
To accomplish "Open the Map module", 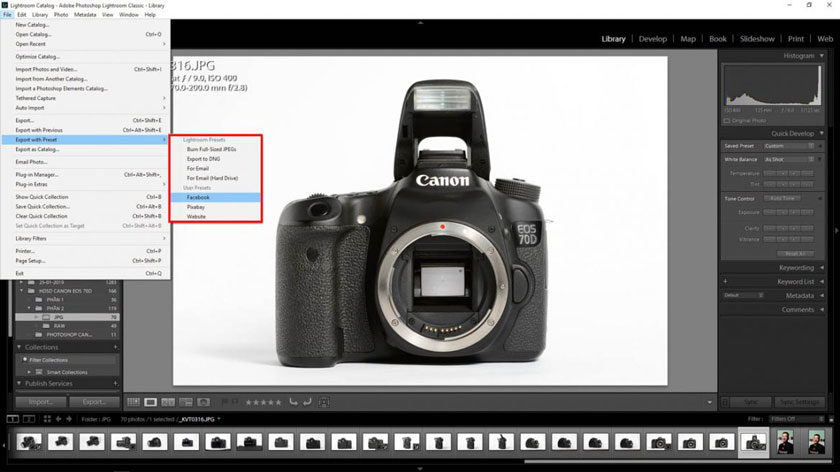I will pyautogui.click(x=688, y=39).
